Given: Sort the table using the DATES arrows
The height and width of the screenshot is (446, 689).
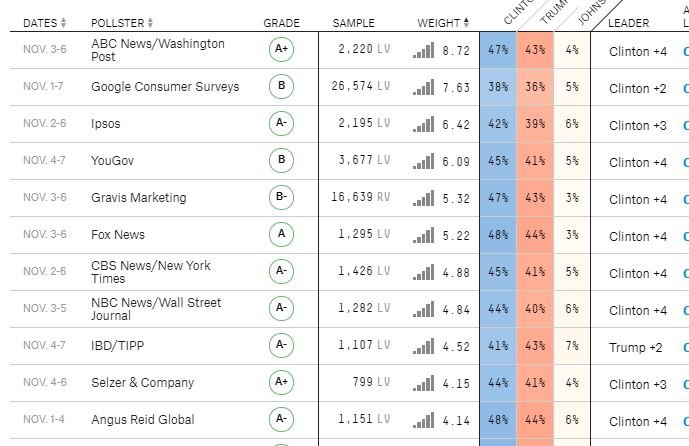Looking at the screenshot, I should click(x=64, y=23).
